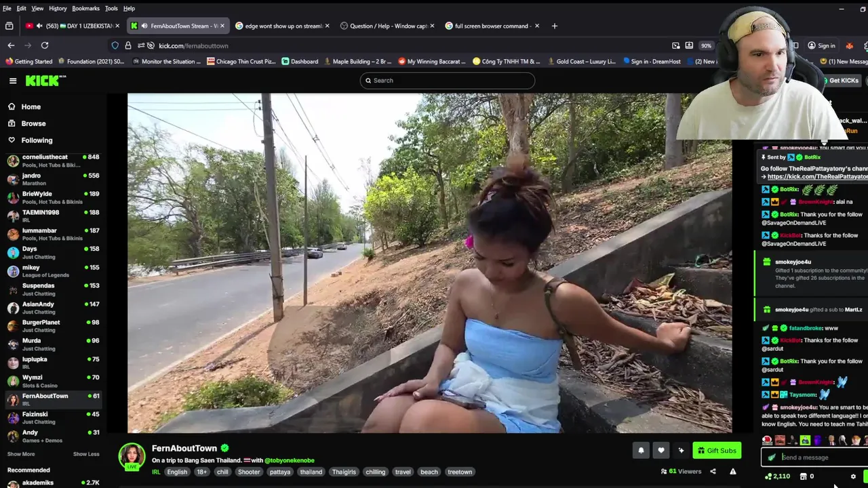Select the FernAboutTown Stream tab

(x=179, y=26)
